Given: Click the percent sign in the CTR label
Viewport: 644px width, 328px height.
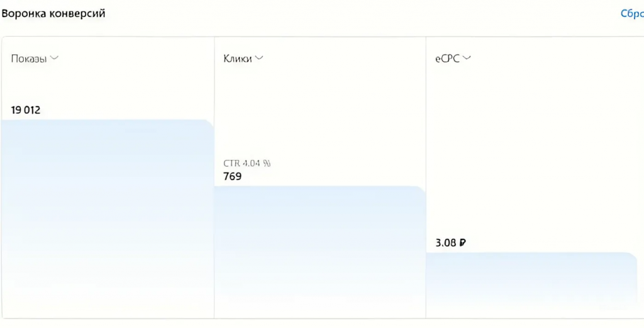Looking at the screenshot, I should pos(267,163).
